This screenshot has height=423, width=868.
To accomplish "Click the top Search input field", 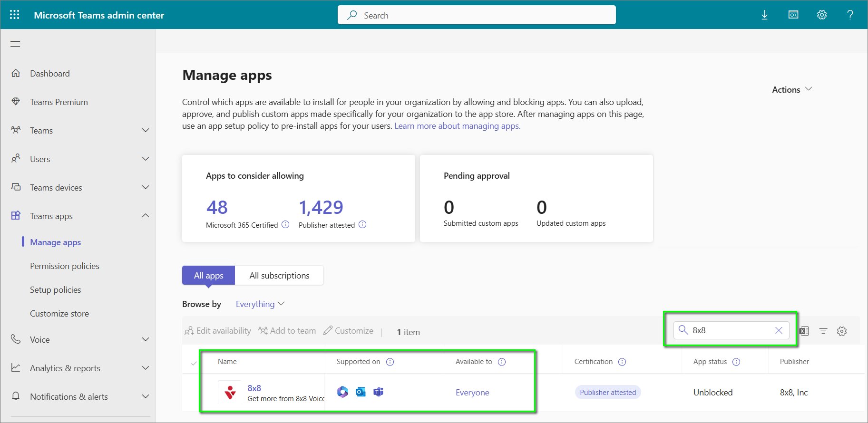I will coord(477,15).
